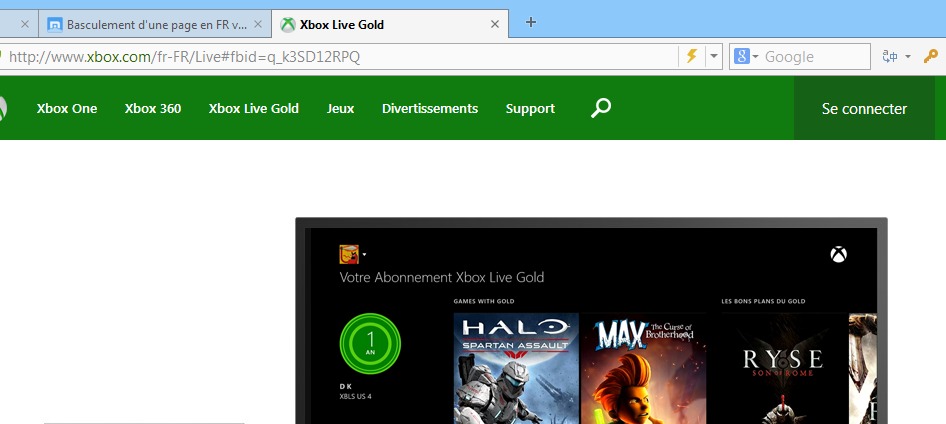The width and height of the screenshot is (946, 424).
Task: Click Votre Abonnement Xbox Live Gold text
Action: [x=442, y=277]
